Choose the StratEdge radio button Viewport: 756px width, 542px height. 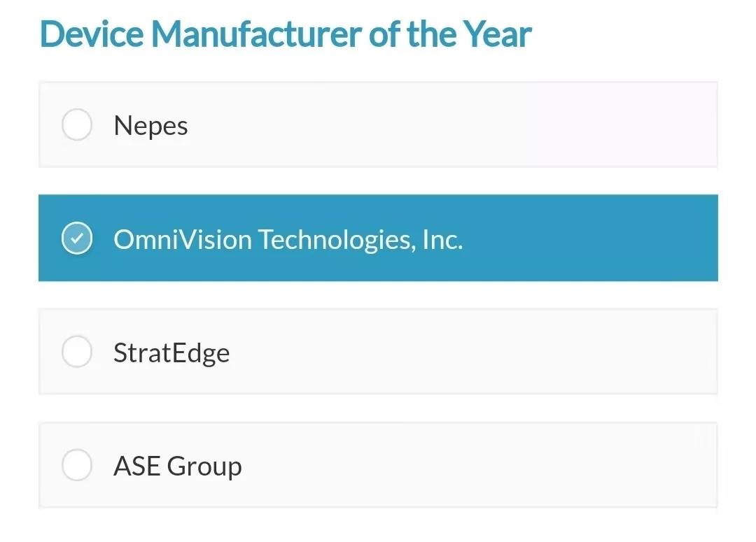(x=77, y=352)
